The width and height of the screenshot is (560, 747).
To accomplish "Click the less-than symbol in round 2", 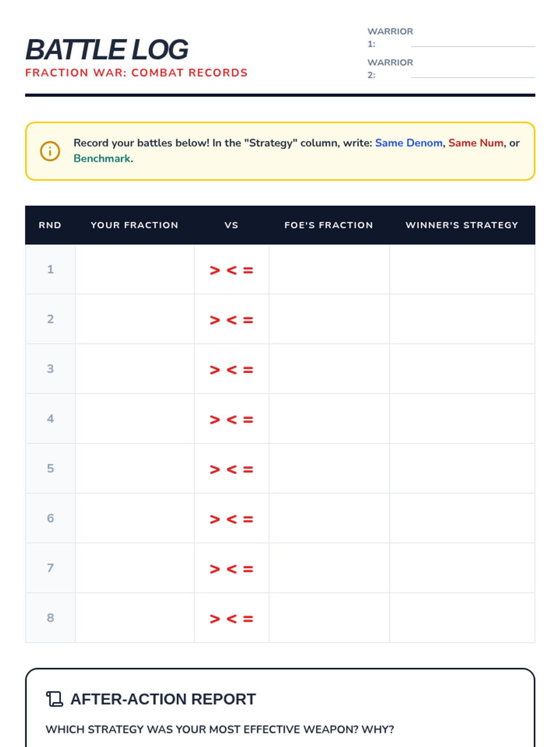I will pos(231,320).
